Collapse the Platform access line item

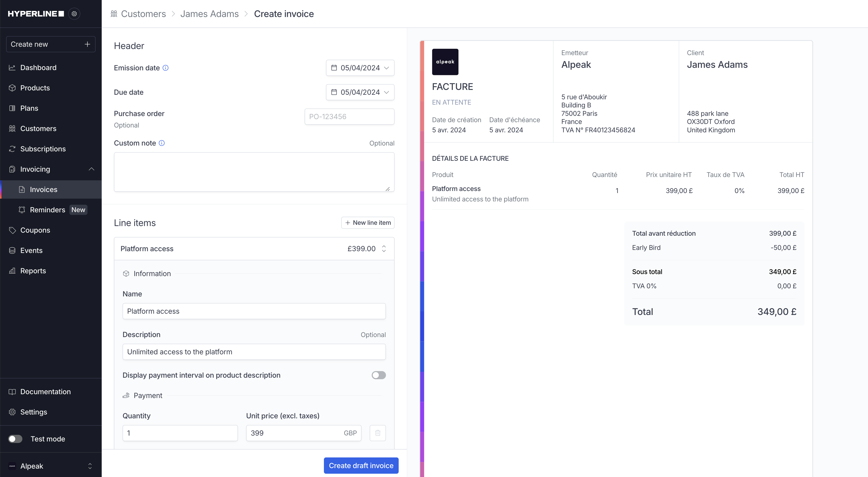pos(384,248)
